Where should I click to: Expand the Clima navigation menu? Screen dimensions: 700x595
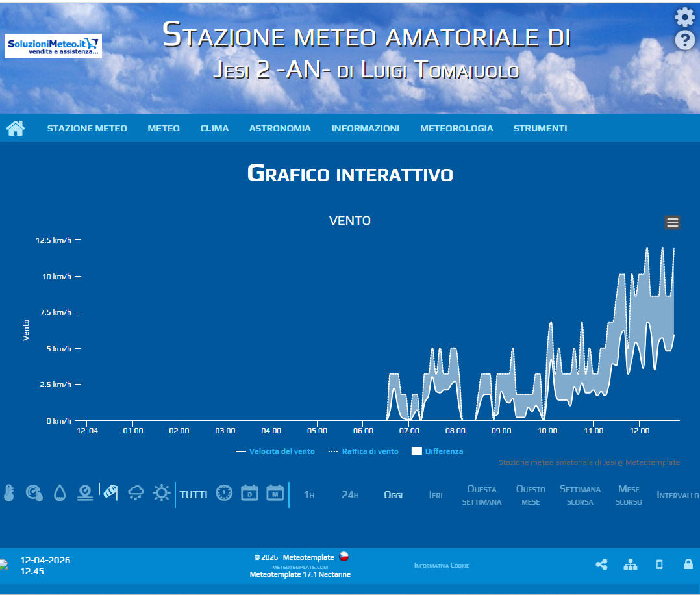[x=214, y=128]
